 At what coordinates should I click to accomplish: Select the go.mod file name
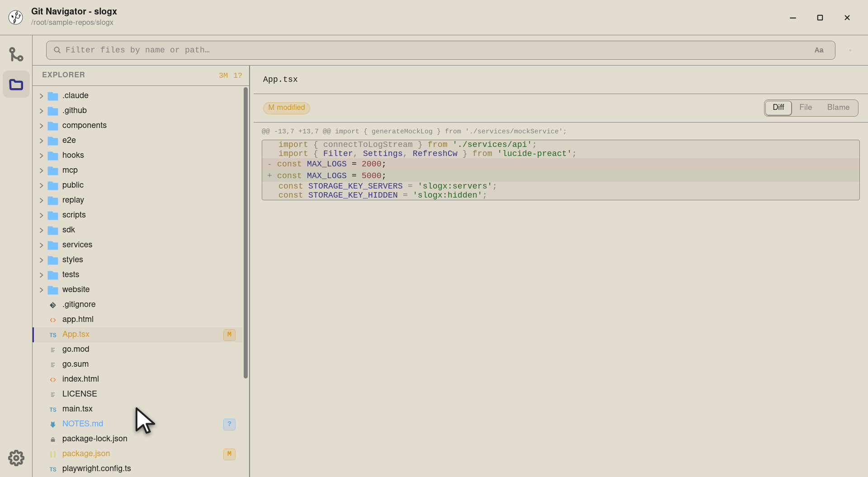(75, 349)
